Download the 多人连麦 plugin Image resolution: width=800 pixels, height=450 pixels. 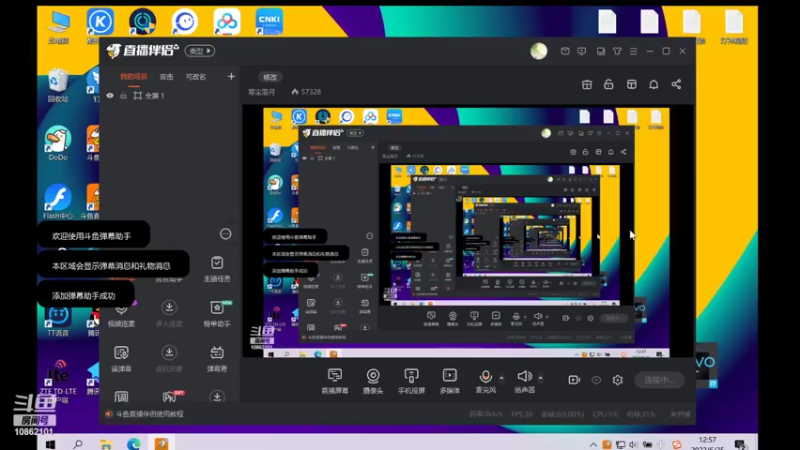click(x=169, y=313)
